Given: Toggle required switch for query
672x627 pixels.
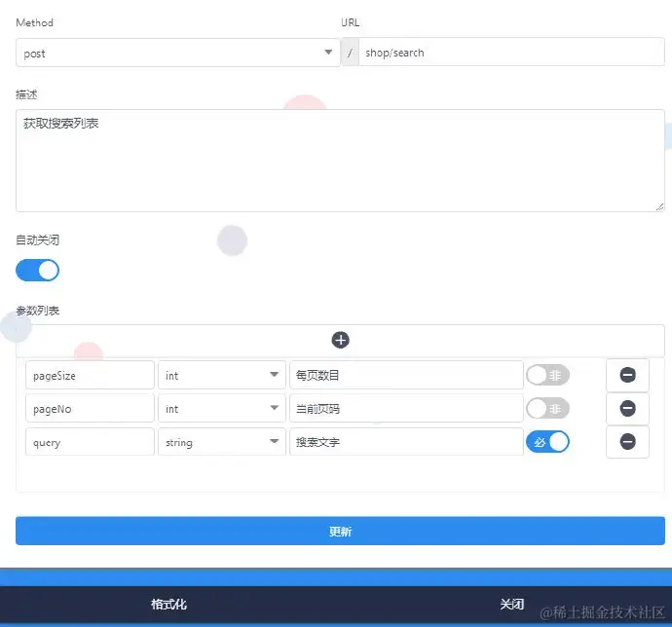Looking at the screenshot, I should click(547, 442).
